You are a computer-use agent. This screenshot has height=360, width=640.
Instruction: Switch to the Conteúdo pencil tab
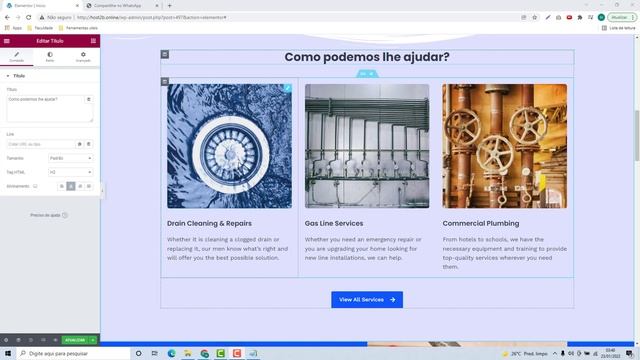[17, 57]
